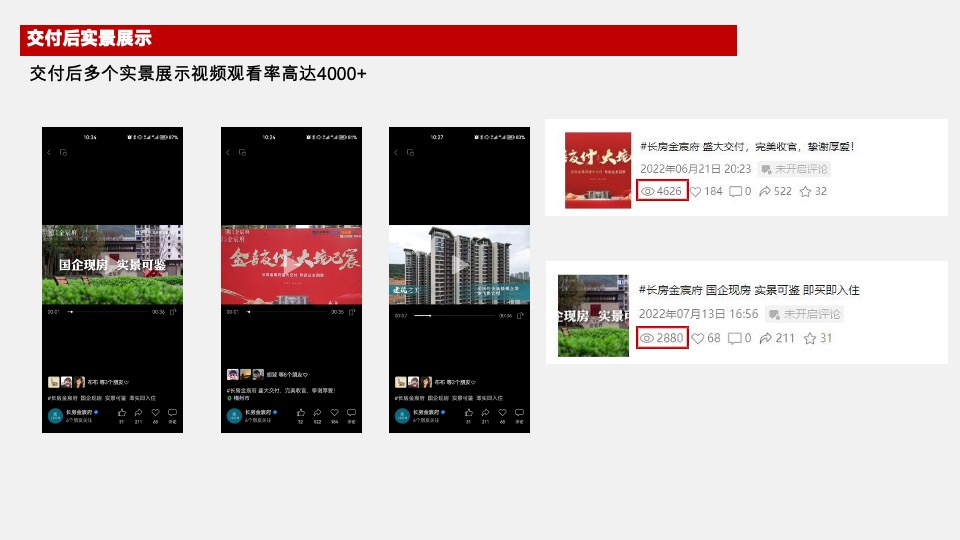960x540 pixels.
Task: Open friend avatars row on red video phone
Action: [x=245, y=374]
